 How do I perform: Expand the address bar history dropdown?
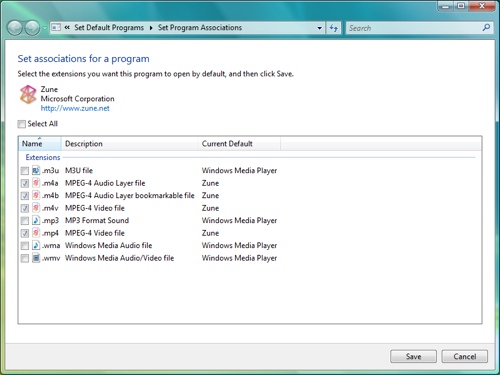320,28
